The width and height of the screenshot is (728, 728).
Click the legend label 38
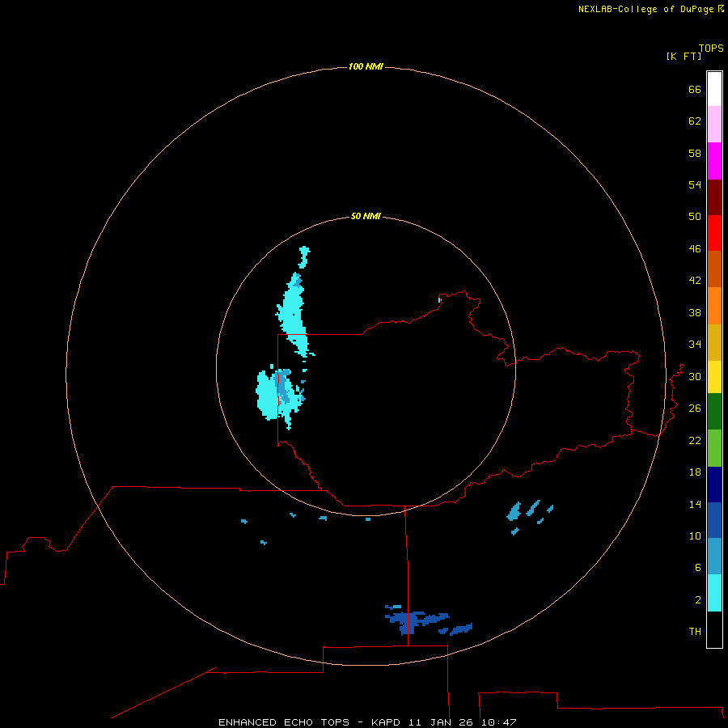coord(695,312)
